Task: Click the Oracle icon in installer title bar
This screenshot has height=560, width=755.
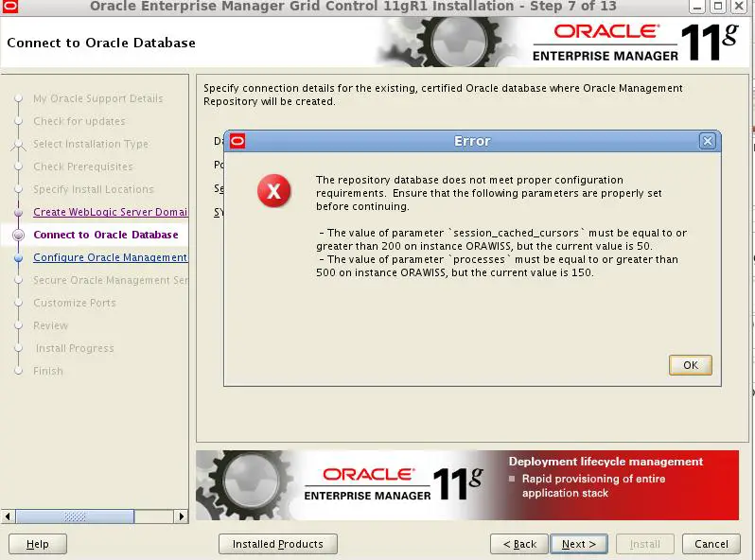Action: click(10, 7)
